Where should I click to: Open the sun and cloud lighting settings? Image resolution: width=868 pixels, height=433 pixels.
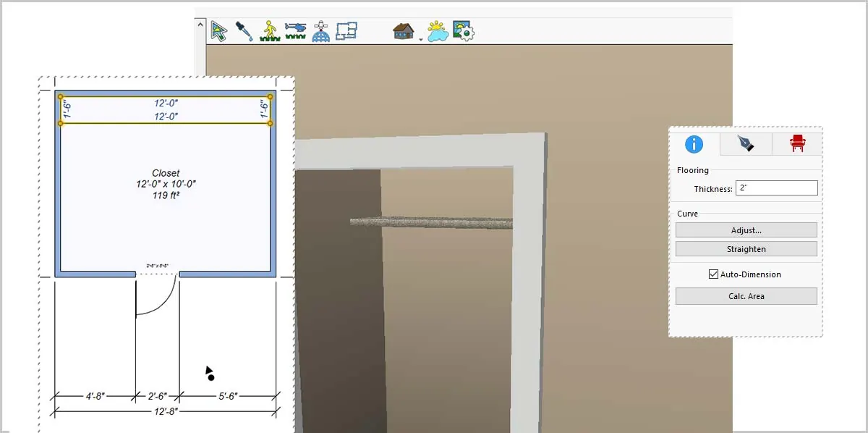tap(438, 31)
